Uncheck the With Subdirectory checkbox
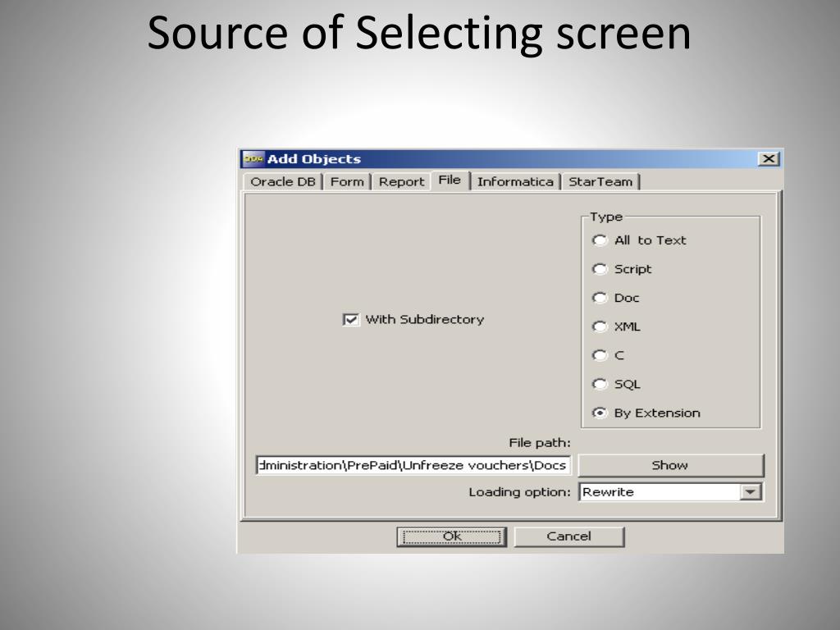840x630 pixels. point(351,320)
